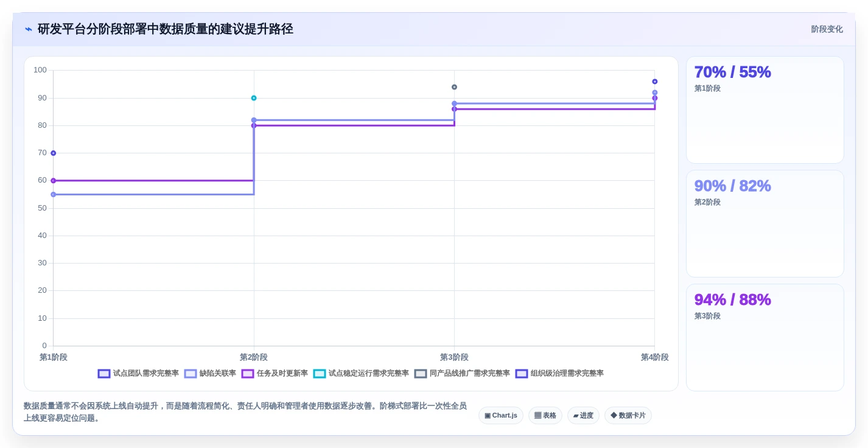This screenshot has width=868, height=448.
Task: Click the 第1阶段 point at value 70
Action: [54, 153]
